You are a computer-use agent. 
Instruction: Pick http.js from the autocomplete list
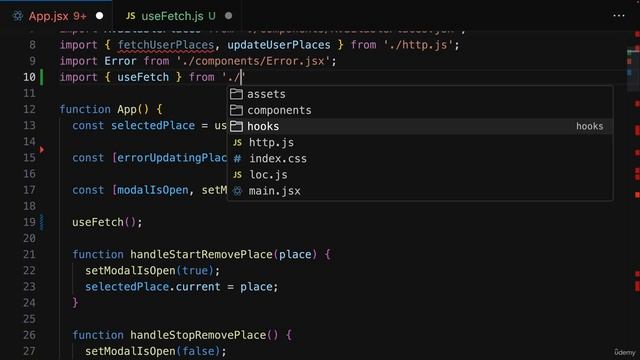click(x=420, y=142)
